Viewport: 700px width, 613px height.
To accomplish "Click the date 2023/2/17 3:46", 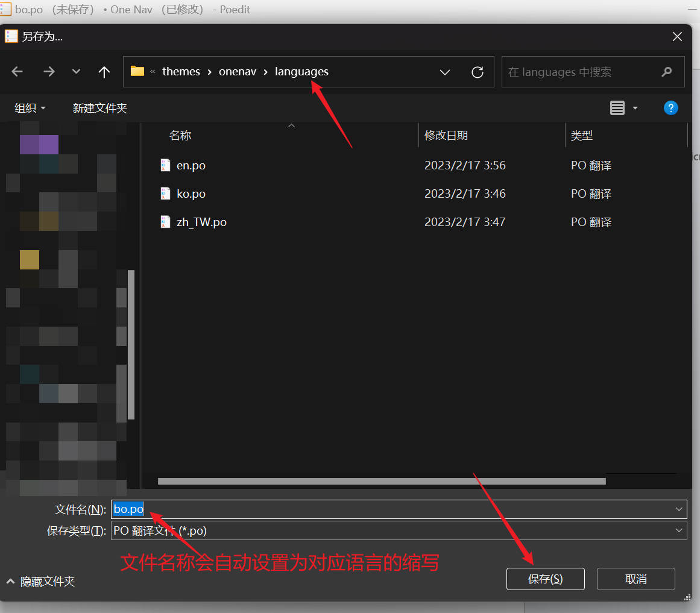I will point(465,193).
